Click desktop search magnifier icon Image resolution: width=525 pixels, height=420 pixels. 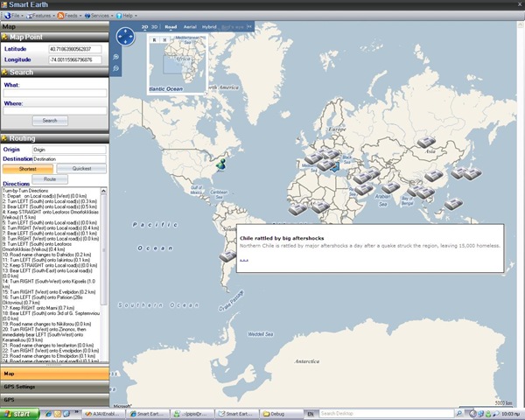click(x=459, y=414)
